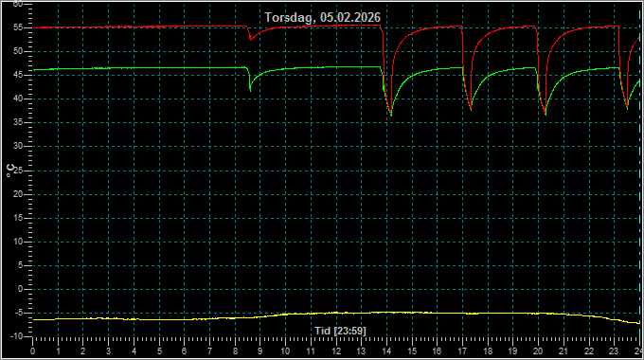
Task: Select hour 12 on the time axis
Action: coord(336,351)
